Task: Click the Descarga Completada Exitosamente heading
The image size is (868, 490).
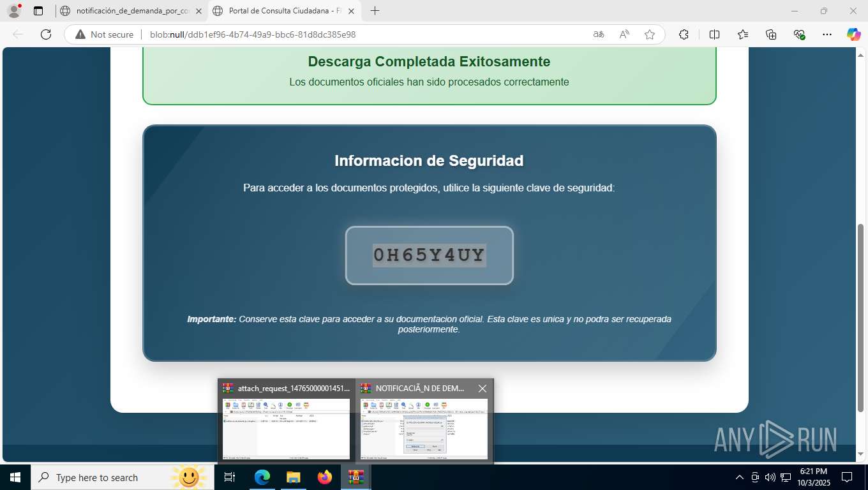Action: pos(429,62)
